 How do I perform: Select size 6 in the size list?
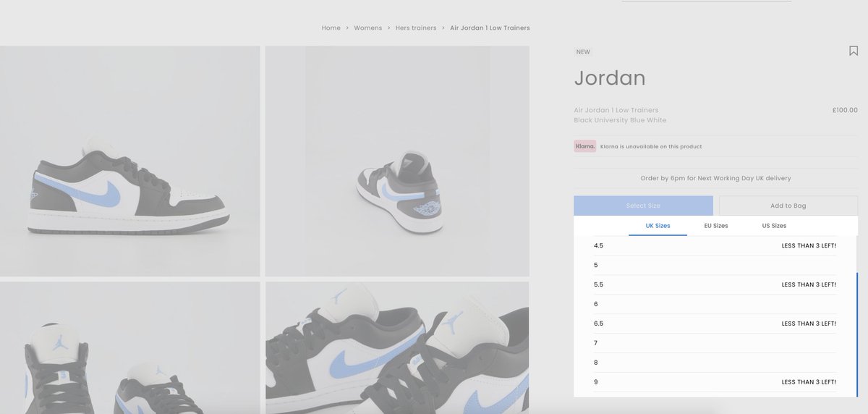[715, 304]
